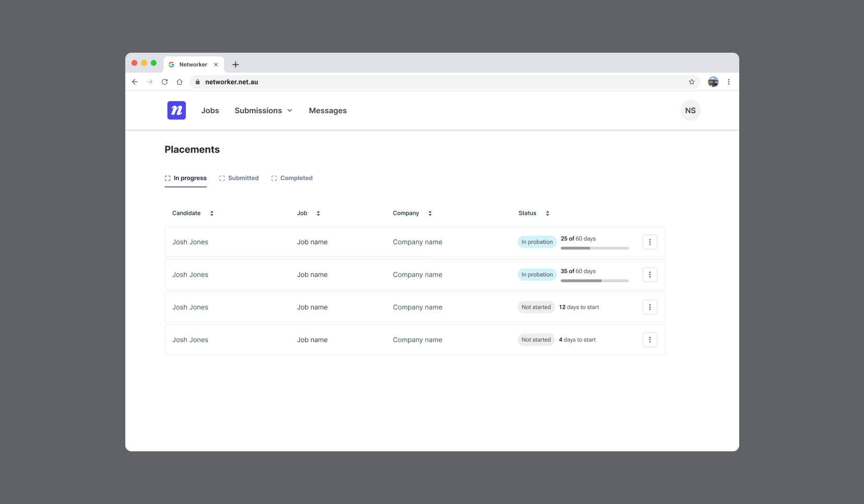Click the browser home icon
This screenshot has width=864, height=504.
point(180,82)
